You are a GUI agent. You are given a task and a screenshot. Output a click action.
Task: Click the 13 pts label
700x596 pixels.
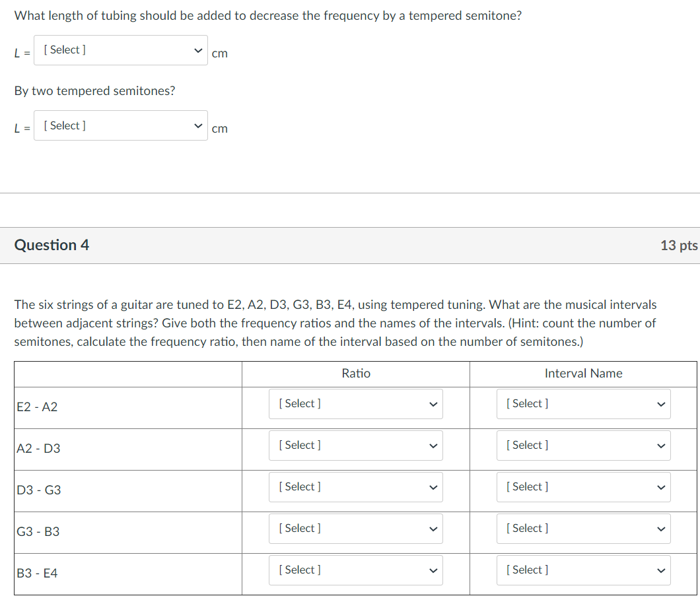[679, 246]
